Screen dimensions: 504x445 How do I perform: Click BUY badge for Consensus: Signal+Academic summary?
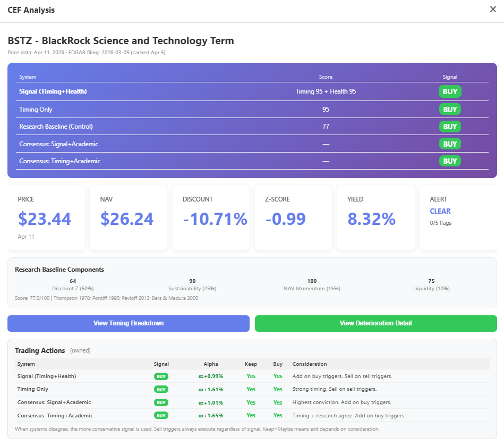point(450,144)
